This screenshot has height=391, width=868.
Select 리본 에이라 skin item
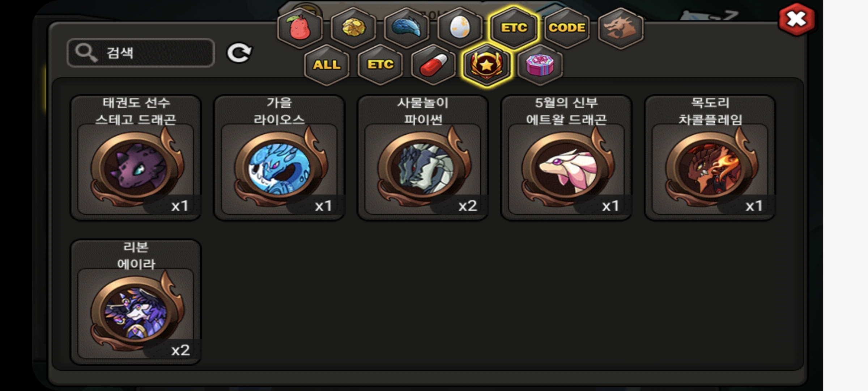point(136,302)
